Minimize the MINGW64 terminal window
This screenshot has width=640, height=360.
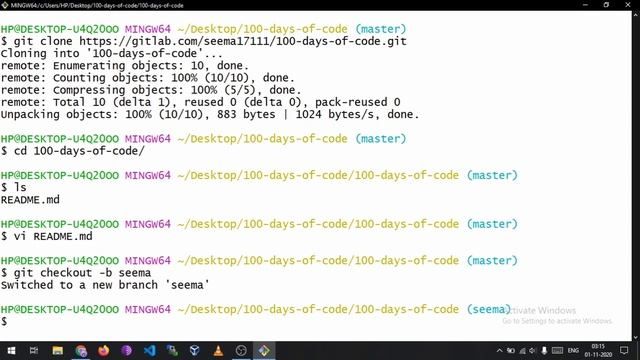tap(585, 5)
